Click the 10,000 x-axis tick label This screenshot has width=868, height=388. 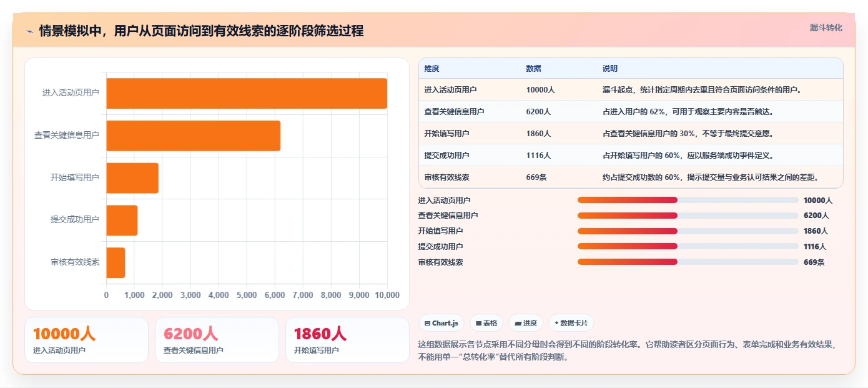pos(387,295)
